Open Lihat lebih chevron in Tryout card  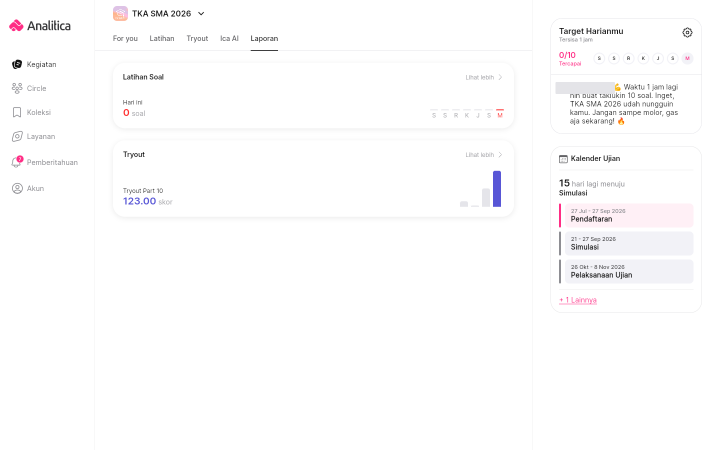(x=500, y=155)
